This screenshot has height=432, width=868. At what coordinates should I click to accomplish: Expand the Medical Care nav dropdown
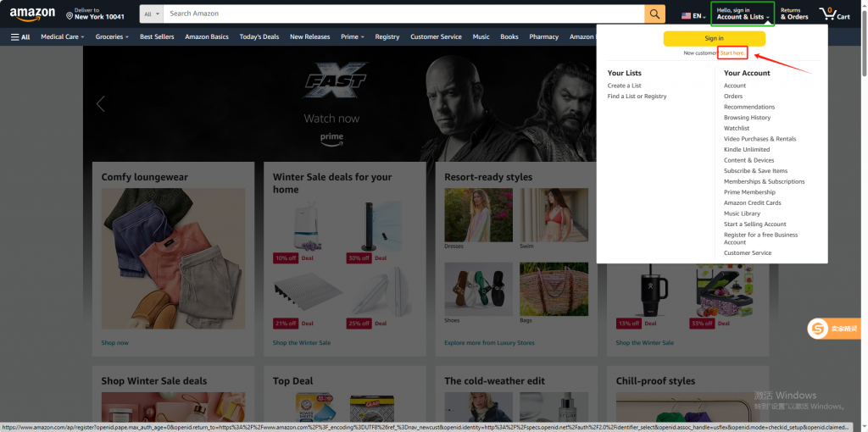click(63, 37)
